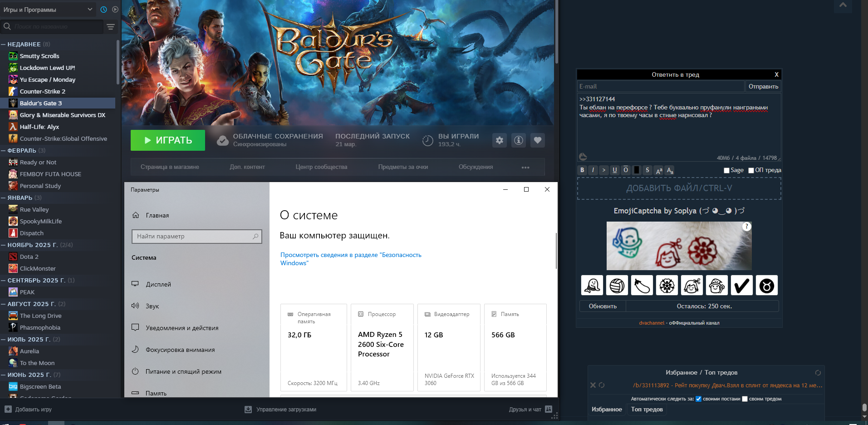Remove the /b/331113892 thread from favorites

[593, 385]
